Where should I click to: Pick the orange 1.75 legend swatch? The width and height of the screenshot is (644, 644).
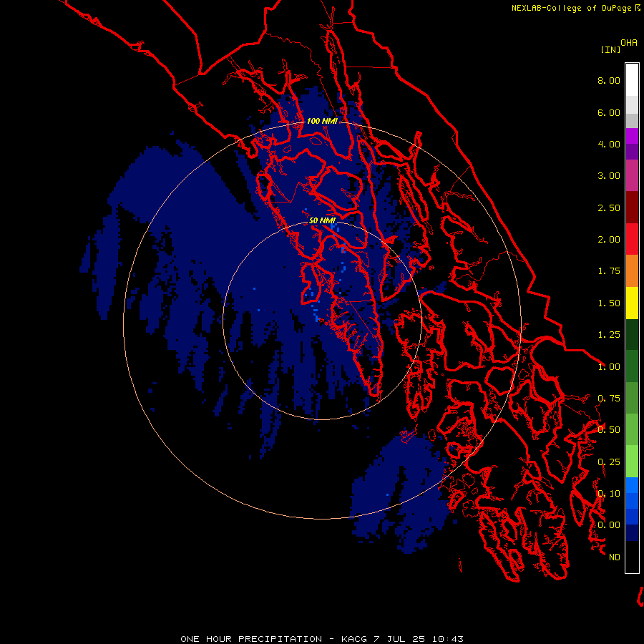coord(632,271)
